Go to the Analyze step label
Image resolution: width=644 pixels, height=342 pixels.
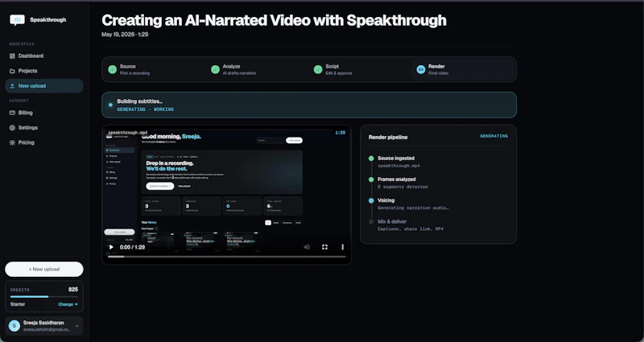[x=231, y=66]
